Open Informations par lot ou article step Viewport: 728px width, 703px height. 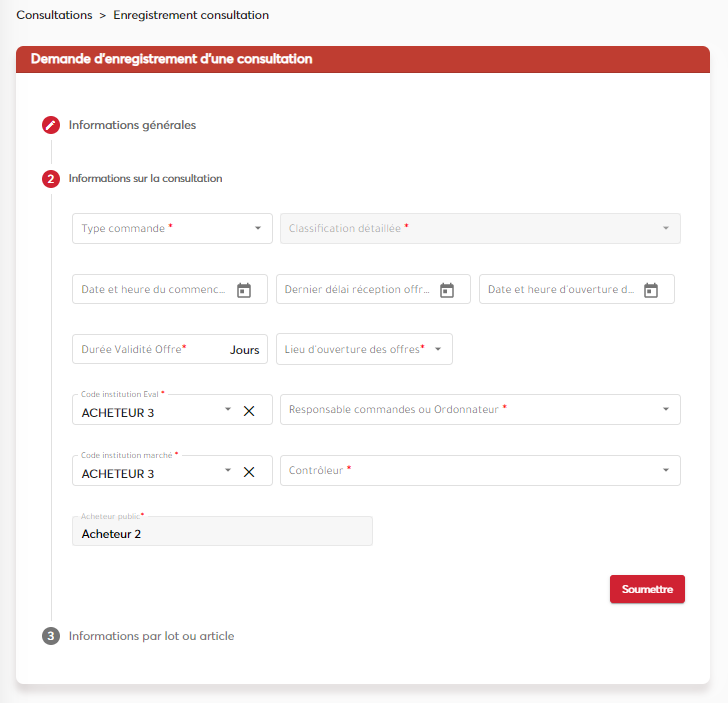[151, 636]
